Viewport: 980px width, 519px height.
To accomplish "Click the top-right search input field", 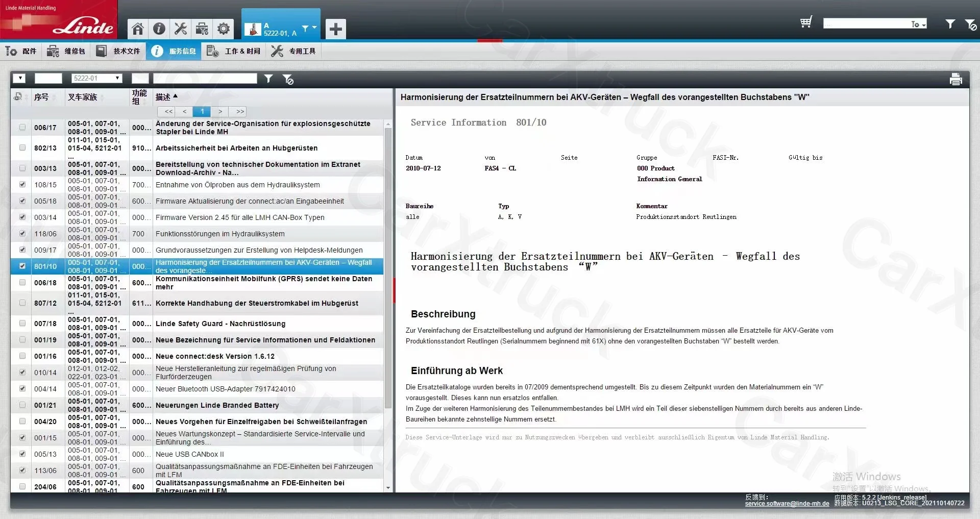I will click(867, 23).
